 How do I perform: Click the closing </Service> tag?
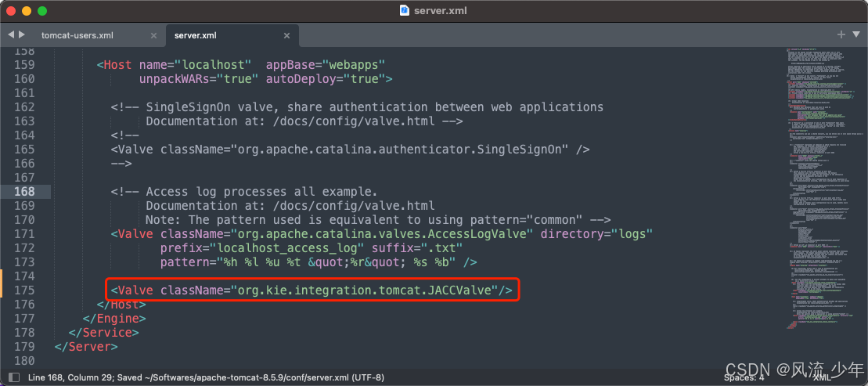[x=103, y=333]
